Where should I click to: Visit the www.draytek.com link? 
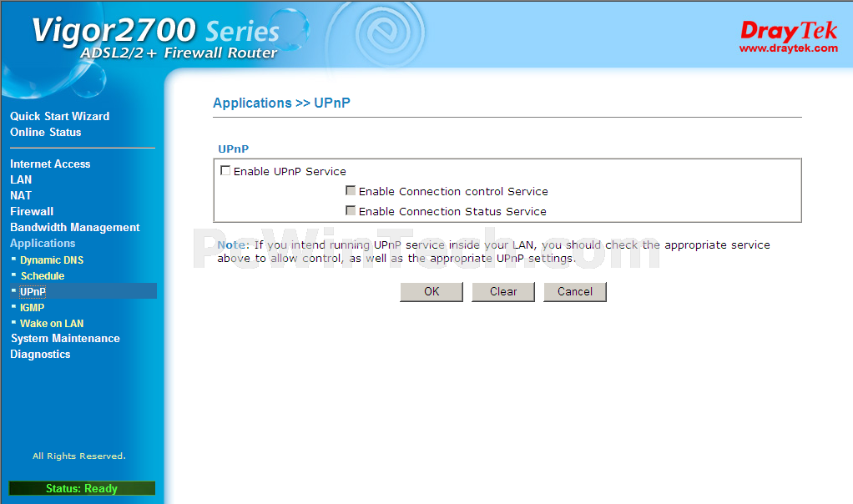[788, 48]
